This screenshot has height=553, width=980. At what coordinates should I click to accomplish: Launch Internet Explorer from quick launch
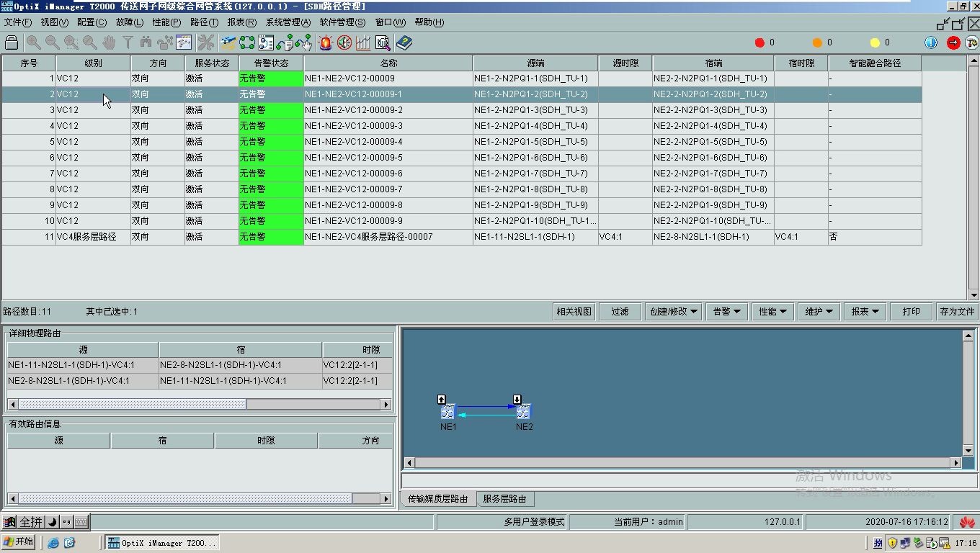point(53,543)
